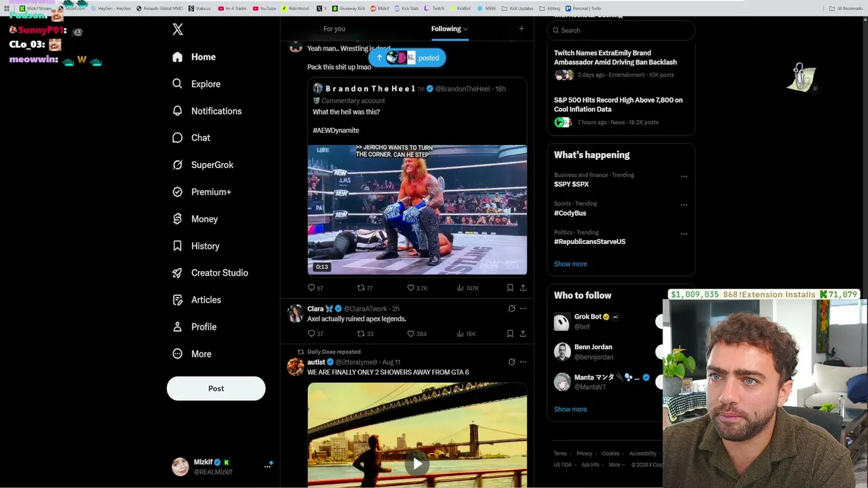Click the Post button

tap(216, 388)
